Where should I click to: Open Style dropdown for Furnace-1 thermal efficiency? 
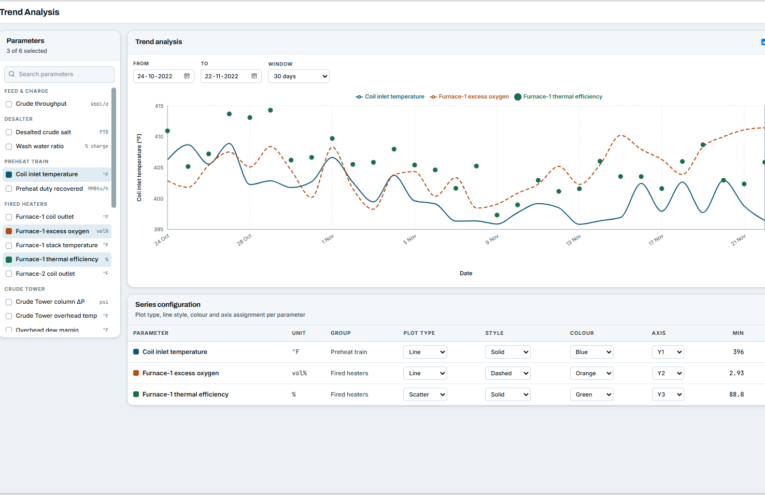click(507, 395)
